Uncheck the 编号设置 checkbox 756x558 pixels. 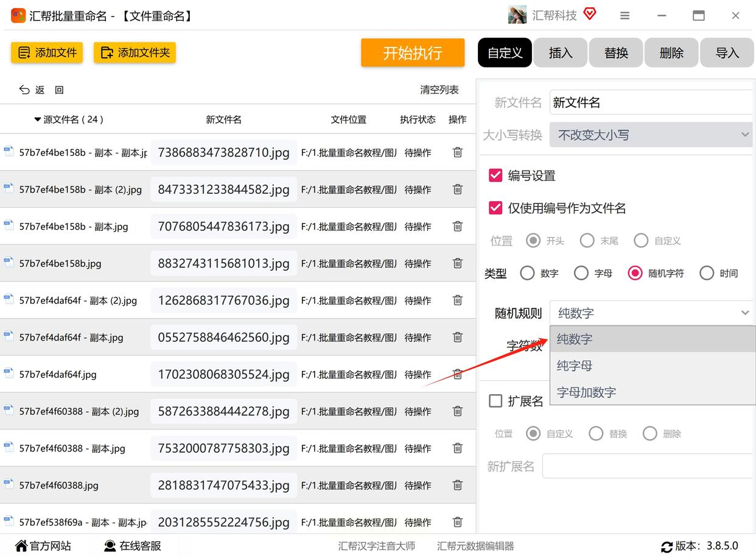coord(495,176)
